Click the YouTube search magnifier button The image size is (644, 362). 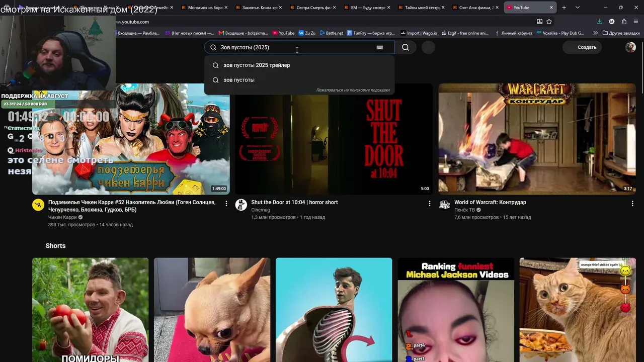tap(406, 47)
